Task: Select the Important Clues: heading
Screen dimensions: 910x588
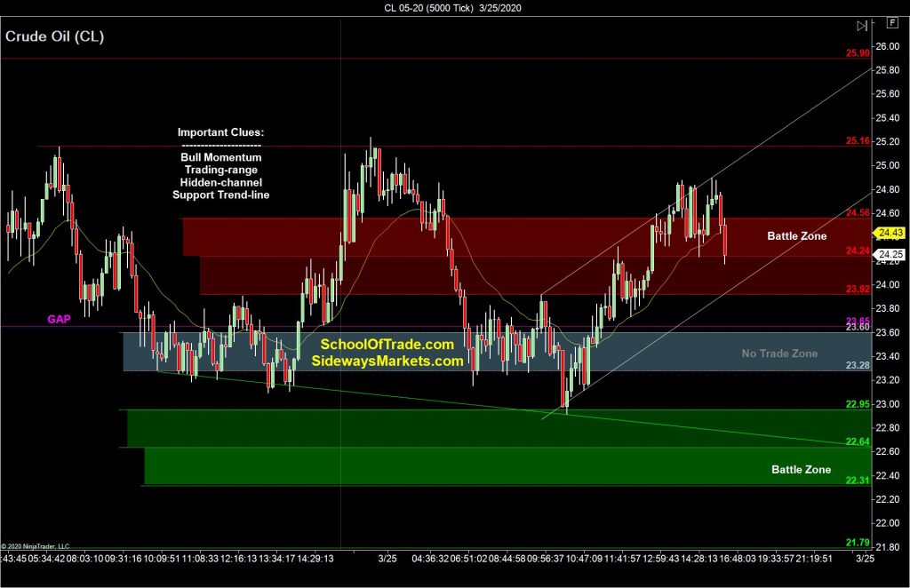Action: (220, 132)
